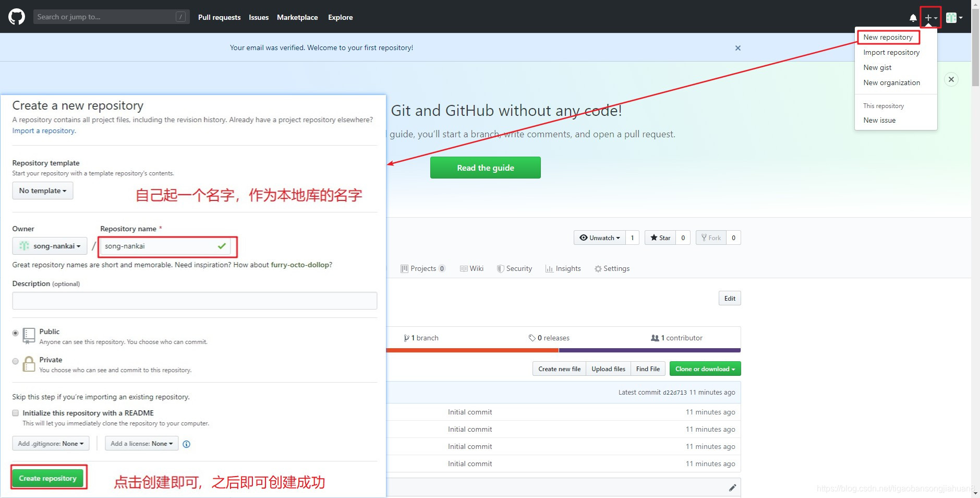This screenshot has height=498, width=980.
Task: Open Add a license dropdown
Action: click(141, 443)
